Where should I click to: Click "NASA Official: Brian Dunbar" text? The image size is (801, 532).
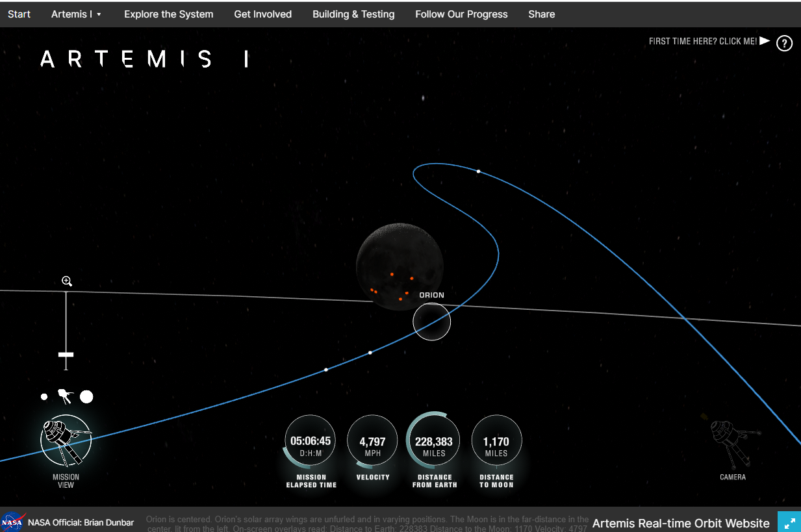coord(81,522)
